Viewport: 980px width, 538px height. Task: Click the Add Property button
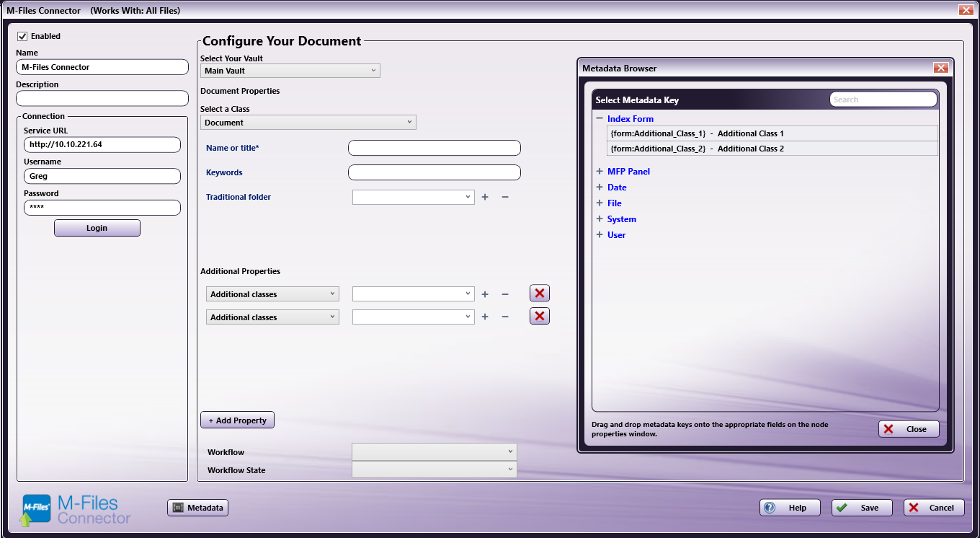pyautogui.click(x=237, y=420)
